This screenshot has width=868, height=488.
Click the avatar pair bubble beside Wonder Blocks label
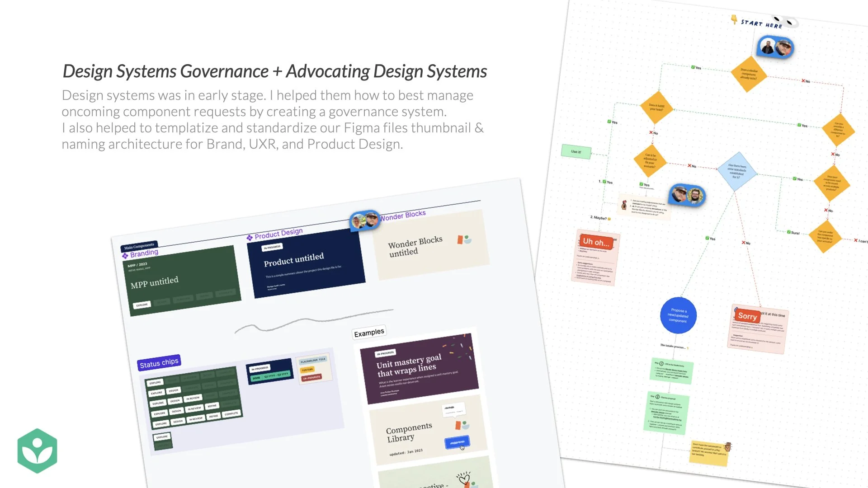[x=365, y=221]
